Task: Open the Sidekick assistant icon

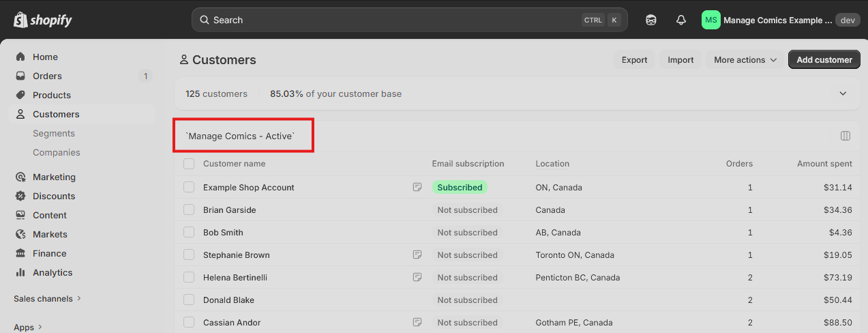Action: 651,20
